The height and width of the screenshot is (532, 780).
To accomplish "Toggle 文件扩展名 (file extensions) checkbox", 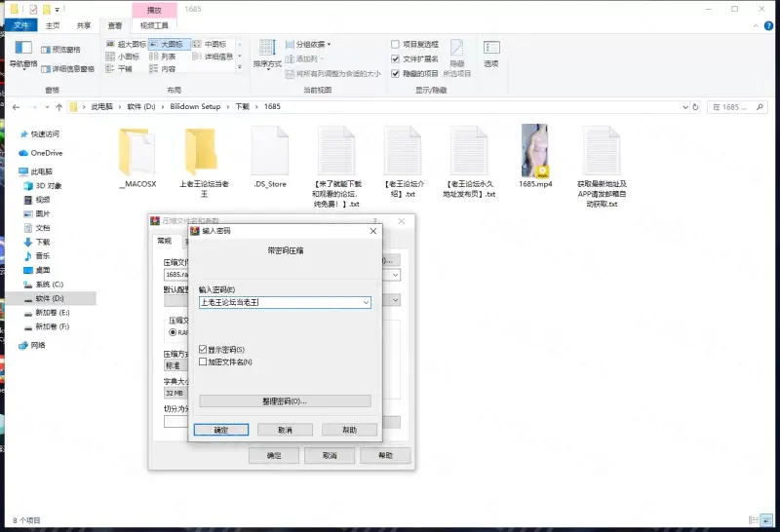I will tap(396, 58).
